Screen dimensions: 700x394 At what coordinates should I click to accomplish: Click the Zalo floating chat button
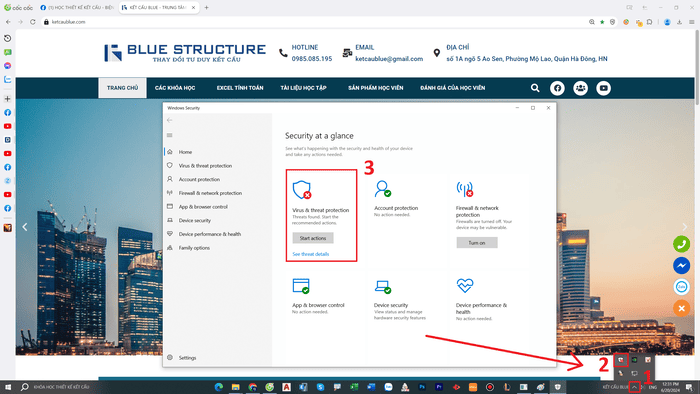682,287
